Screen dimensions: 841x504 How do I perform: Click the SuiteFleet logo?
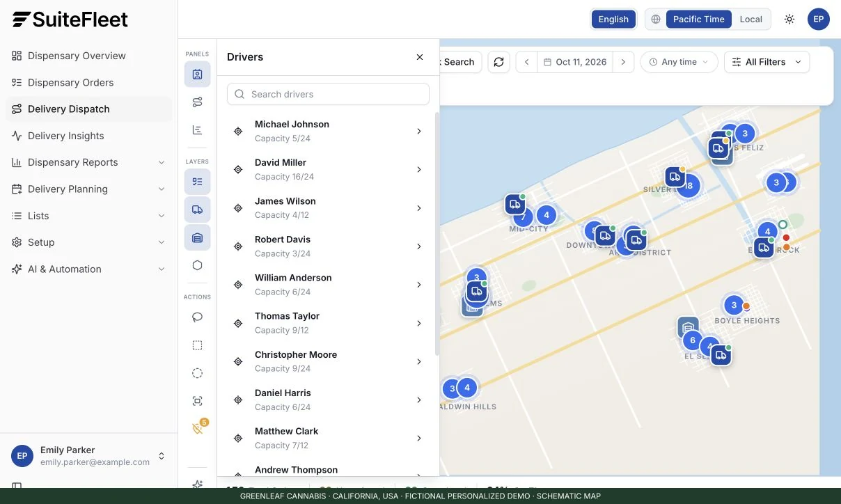[x=70, y=19]
